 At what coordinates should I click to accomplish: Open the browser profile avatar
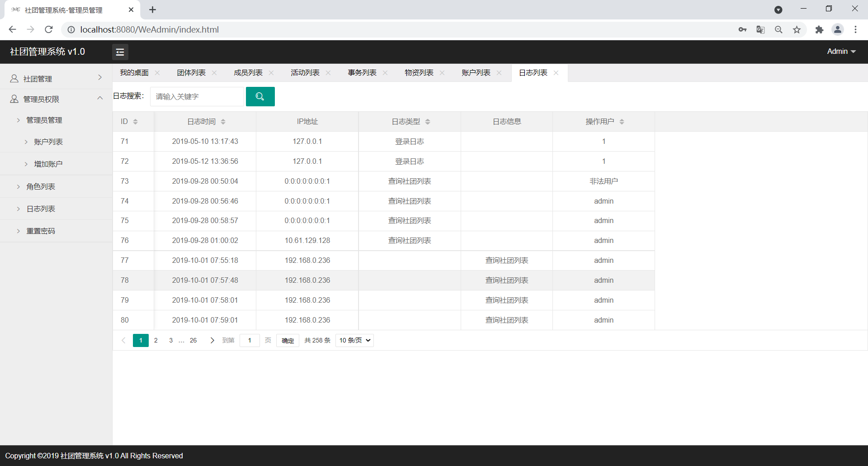[838, 29]
